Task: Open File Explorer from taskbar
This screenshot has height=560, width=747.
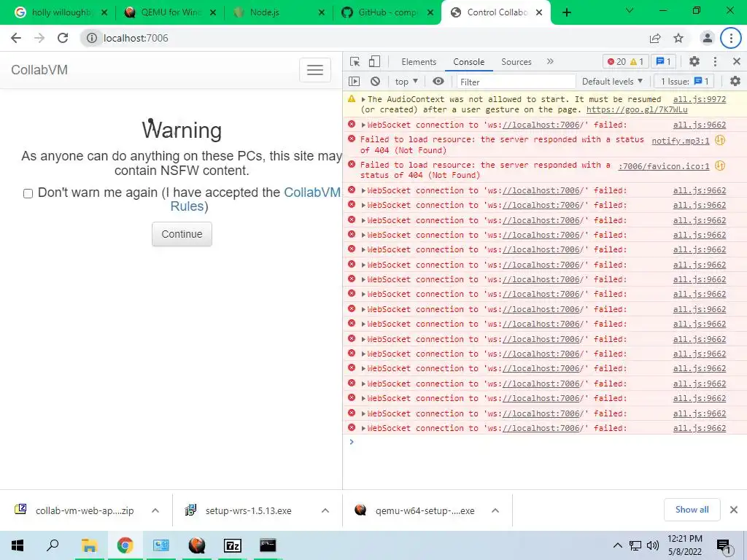Action: [89, 545]
